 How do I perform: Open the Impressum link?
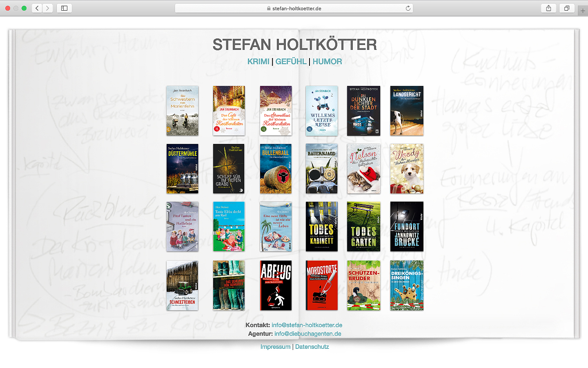[x=276, y=347]
